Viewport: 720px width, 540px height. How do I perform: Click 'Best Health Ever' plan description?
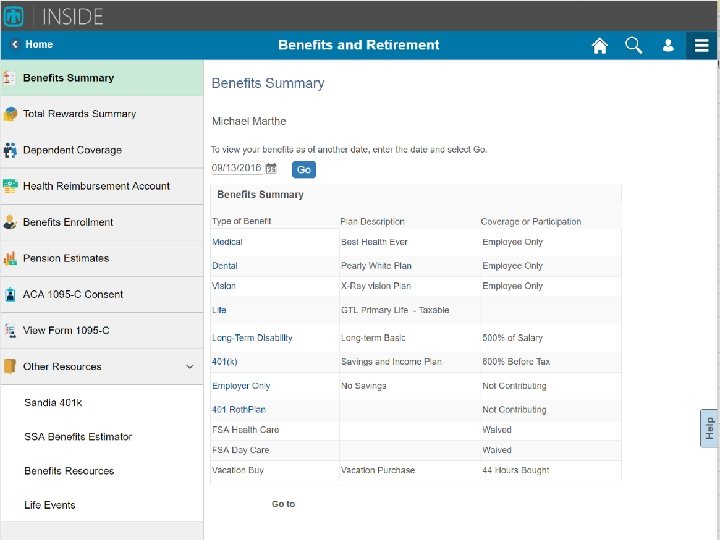pos(374,242)
